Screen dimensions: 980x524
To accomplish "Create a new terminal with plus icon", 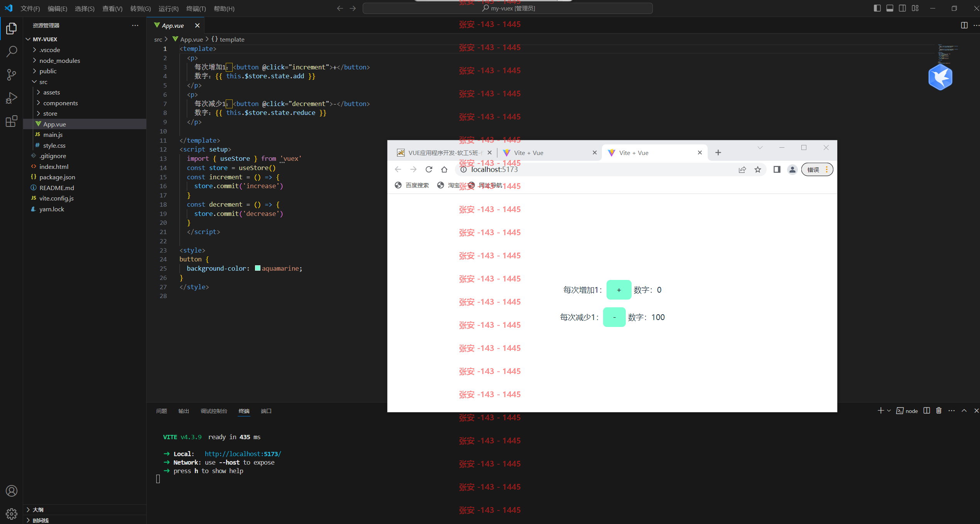I will [881, 411].
